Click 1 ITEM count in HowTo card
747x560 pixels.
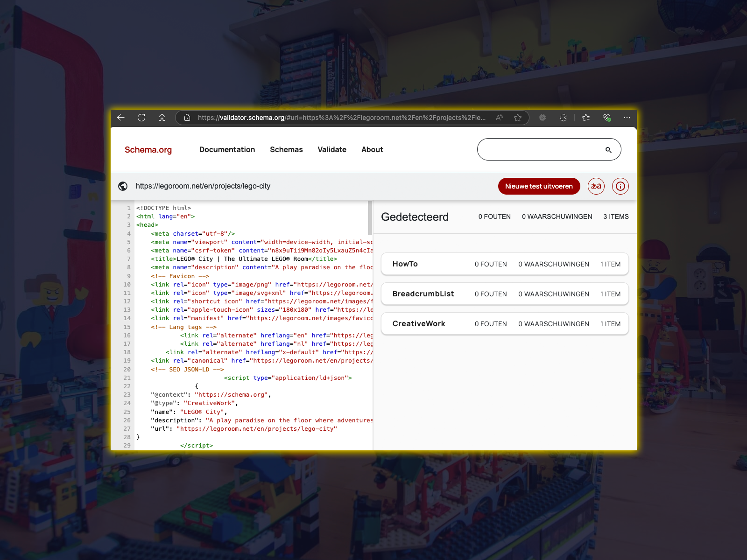(611, 264)
